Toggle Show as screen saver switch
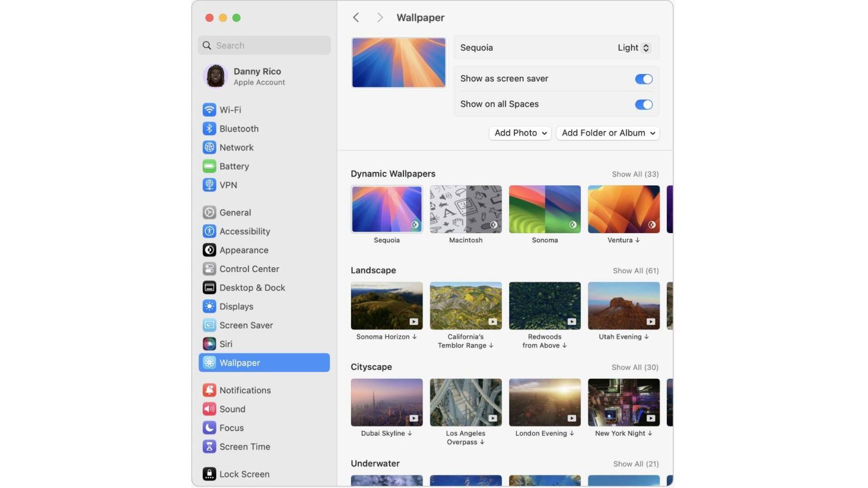The image size is (868, 488). [643, 79]
